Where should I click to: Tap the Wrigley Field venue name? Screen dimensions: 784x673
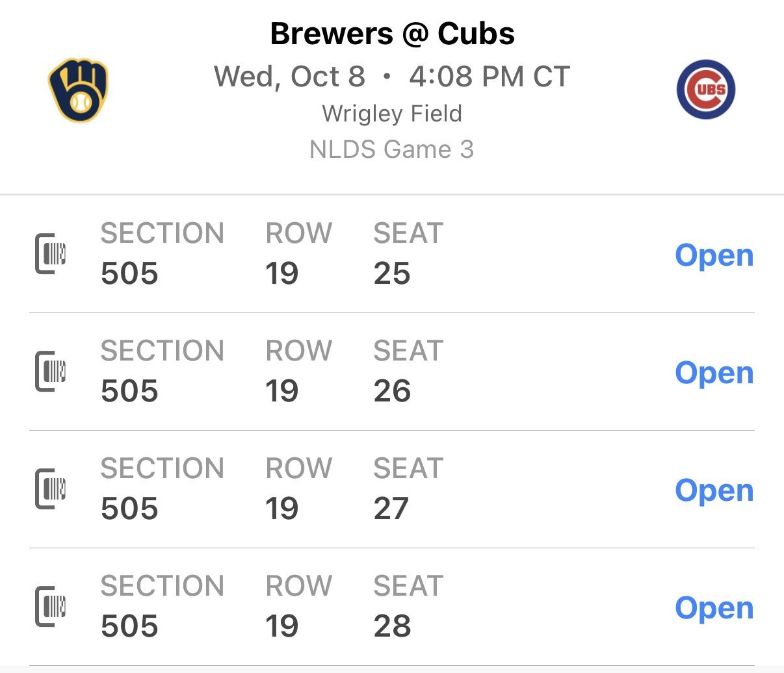[x=392, y=114]
